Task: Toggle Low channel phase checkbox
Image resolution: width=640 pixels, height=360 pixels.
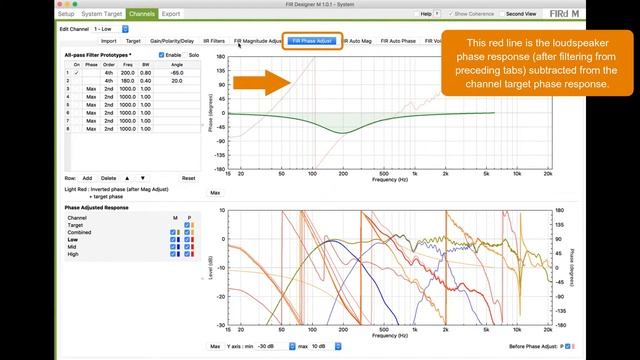Action: [x=187, y=240]
